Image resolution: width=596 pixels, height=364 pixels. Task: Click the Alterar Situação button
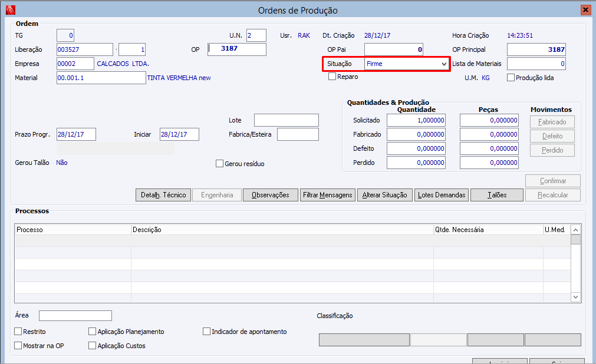click(x=384, y=195)
